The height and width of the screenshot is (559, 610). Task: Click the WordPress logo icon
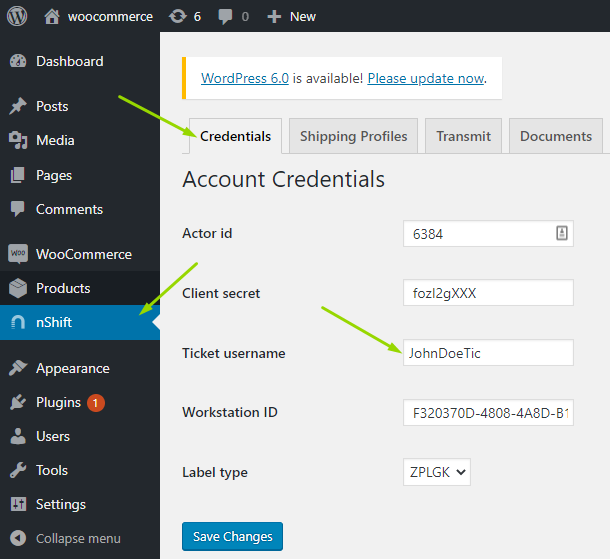(x=17, y=16)
